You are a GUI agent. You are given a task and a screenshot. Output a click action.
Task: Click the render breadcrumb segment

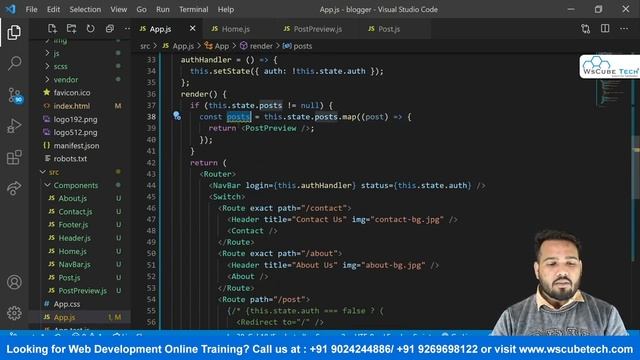tap(261, 46)
